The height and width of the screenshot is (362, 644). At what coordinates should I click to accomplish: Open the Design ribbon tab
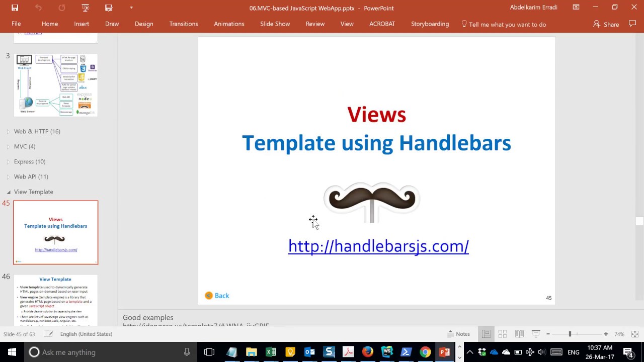coord(144,24)
